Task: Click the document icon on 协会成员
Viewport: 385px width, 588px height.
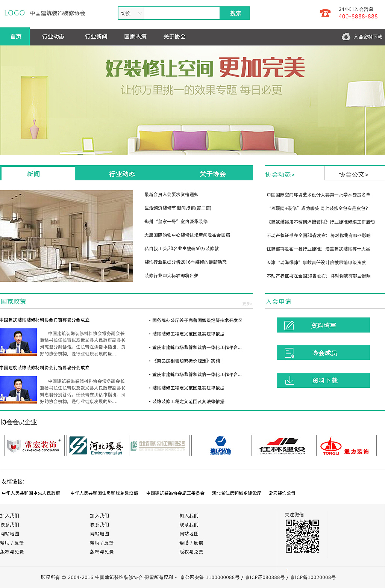Action: (289, 353)
